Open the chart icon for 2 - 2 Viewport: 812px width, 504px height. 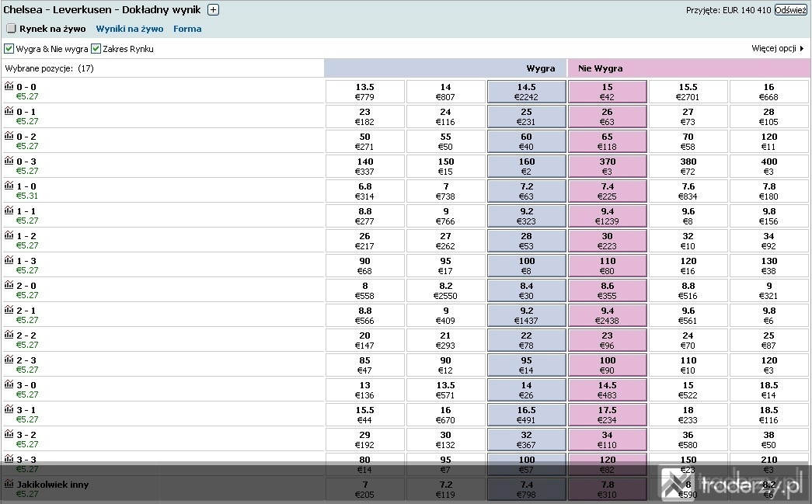click(x=9, y=334)
